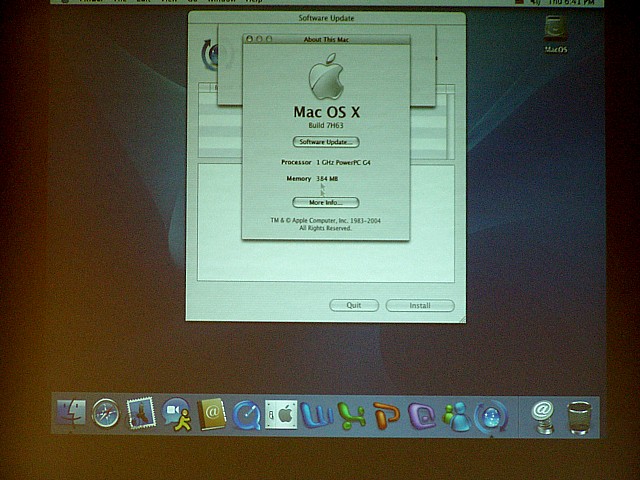Viewport: 640px width, 480px height.
Task: Launch Microsoft PowerPoint from Dock
Action: (386, 416)
